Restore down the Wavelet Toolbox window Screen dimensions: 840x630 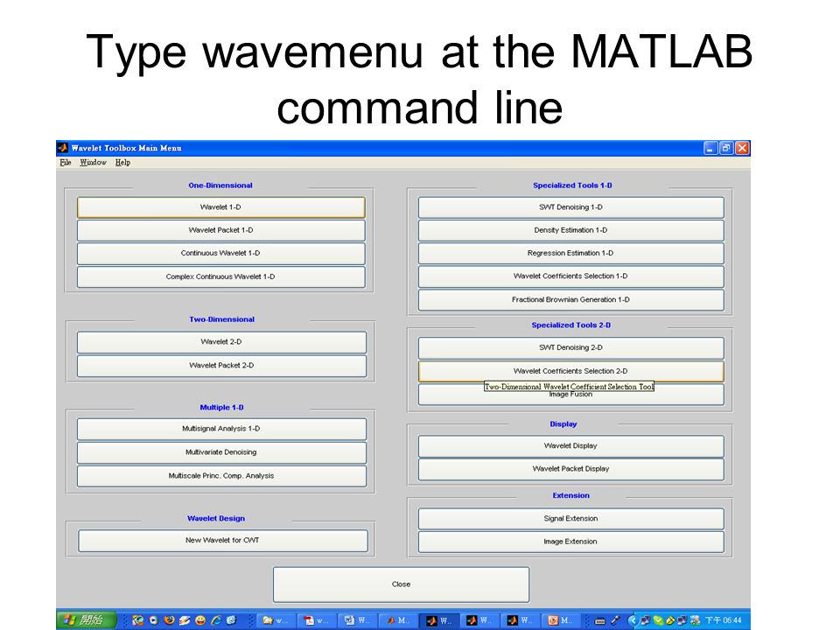[x=726, y=148]
